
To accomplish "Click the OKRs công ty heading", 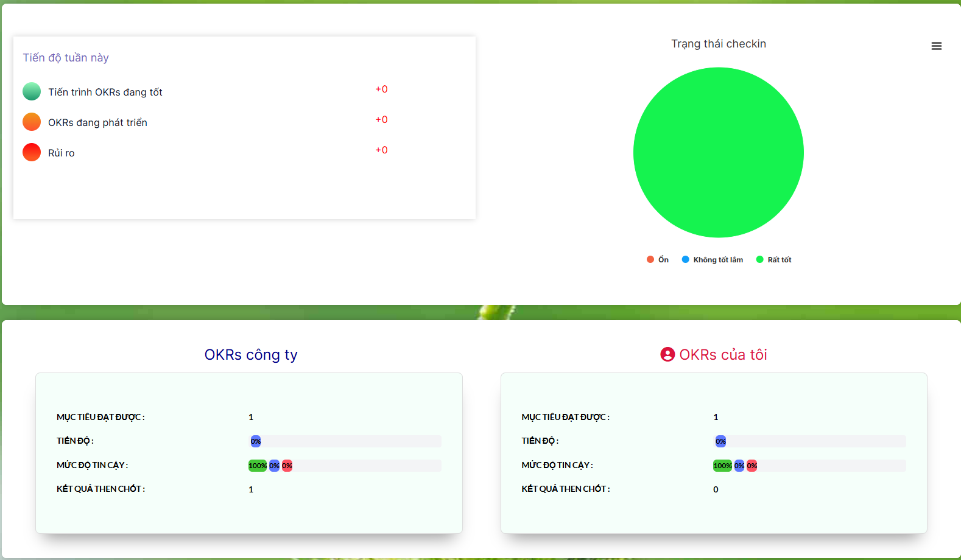I will 251,355.
